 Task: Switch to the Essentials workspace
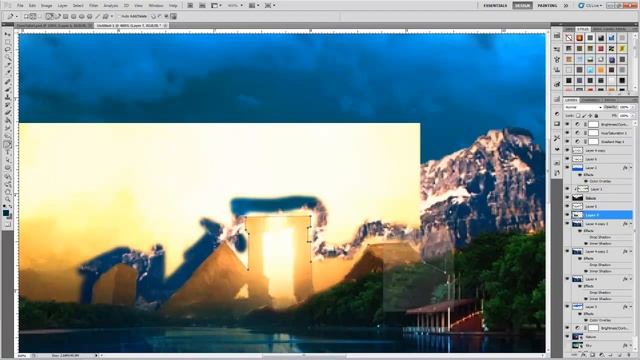point(495,5)
